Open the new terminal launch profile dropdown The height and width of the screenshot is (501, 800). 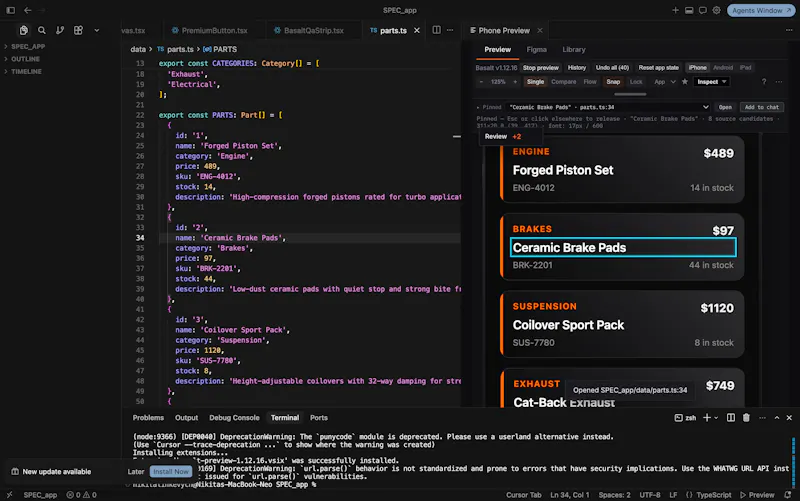coord(716,418)
